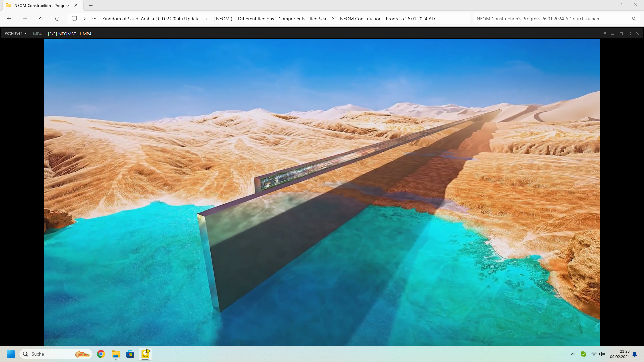This screenshot has height=362, width=644.
Task: Expand chevron after NEOM Different Regions breadcrumb
Action: tap(333, 19)
